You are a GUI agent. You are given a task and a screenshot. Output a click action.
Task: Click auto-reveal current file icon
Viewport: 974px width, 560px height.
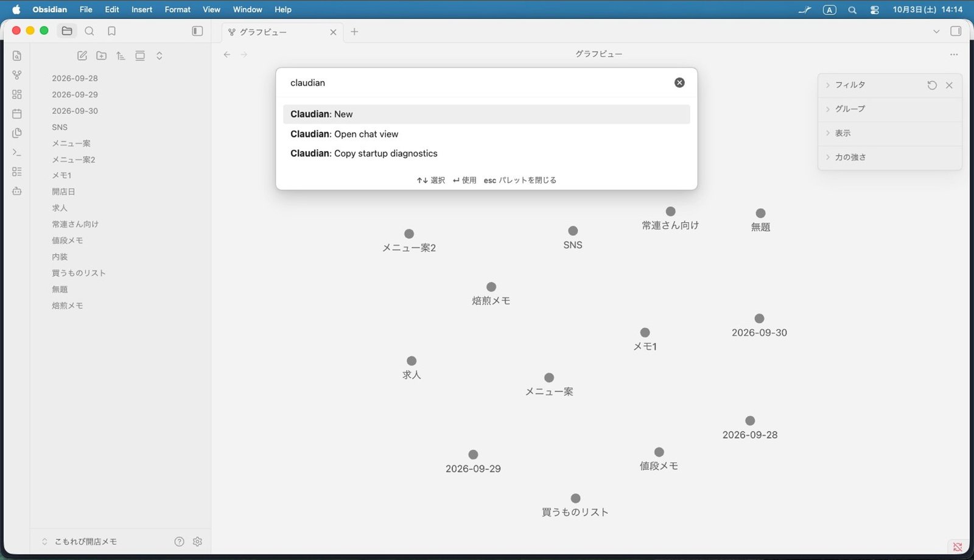[140, 56]
